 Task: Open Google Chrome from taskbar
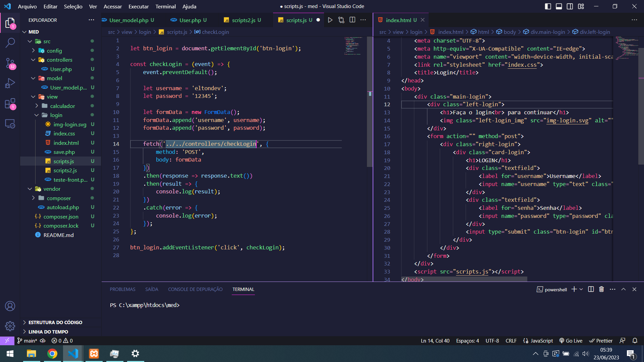coord(52,354)
